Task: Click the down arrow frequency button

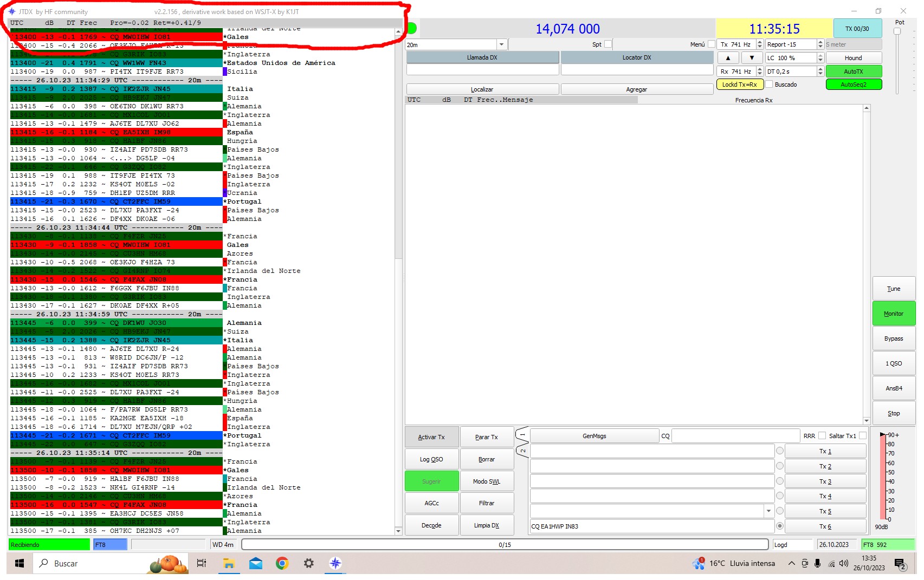Action: 752,58
